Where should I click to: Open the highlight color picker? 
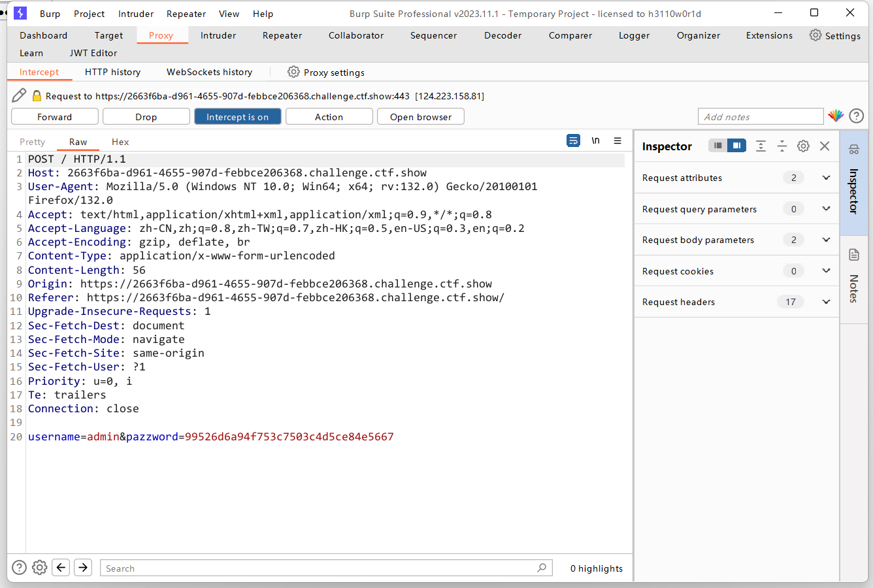[836, 116]
